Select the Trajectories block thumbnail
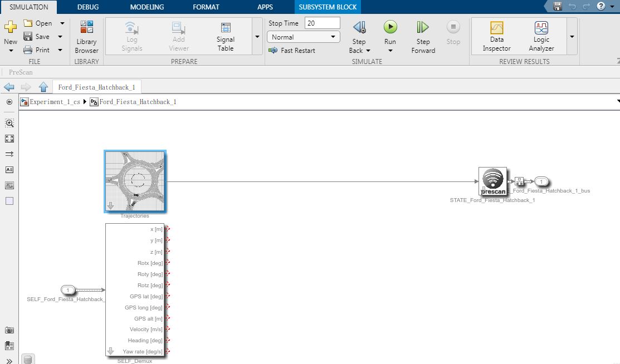The image size is (620, 364). (x=135, y=181)
